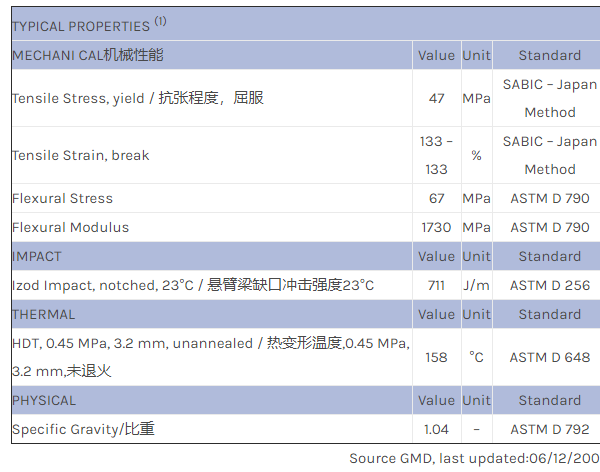Click the IMPACT section header

pyautogui.click(x=37, y=256)
